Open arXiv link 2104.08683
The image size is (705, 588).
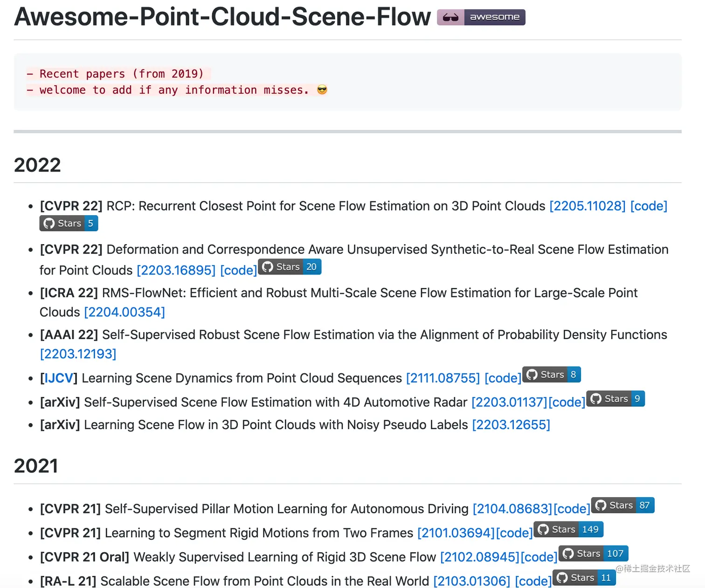click(512, 509)
